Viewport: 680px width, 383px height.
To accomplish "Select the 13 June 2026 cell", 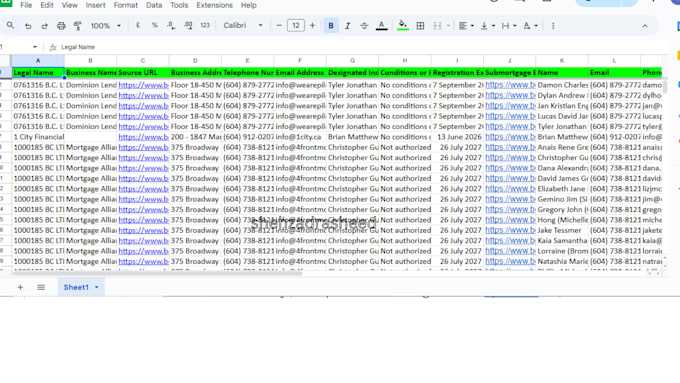I will tap(457, 137).
